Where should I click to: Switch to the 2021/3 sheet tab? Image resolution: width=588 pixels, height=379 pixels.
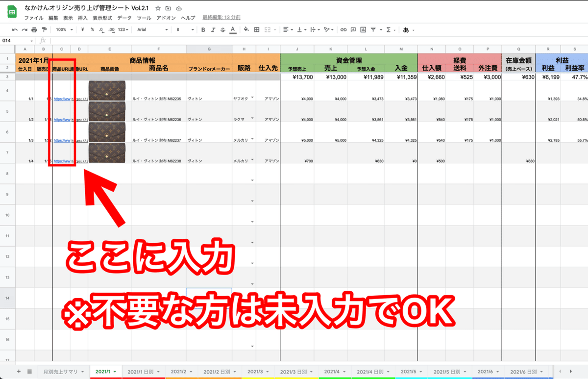click(x=258, y=372)
